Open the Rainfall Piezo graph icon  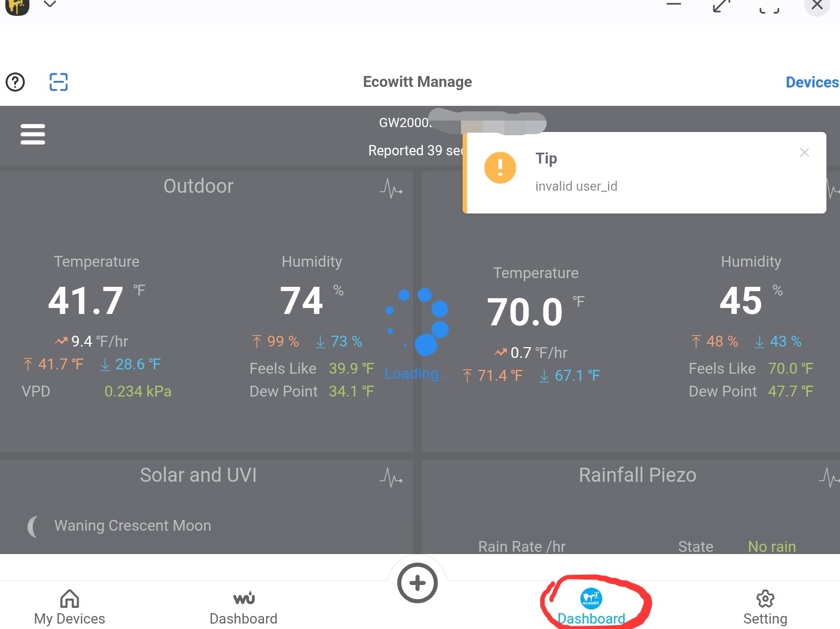pyautogui.click(x=829, y=477)
